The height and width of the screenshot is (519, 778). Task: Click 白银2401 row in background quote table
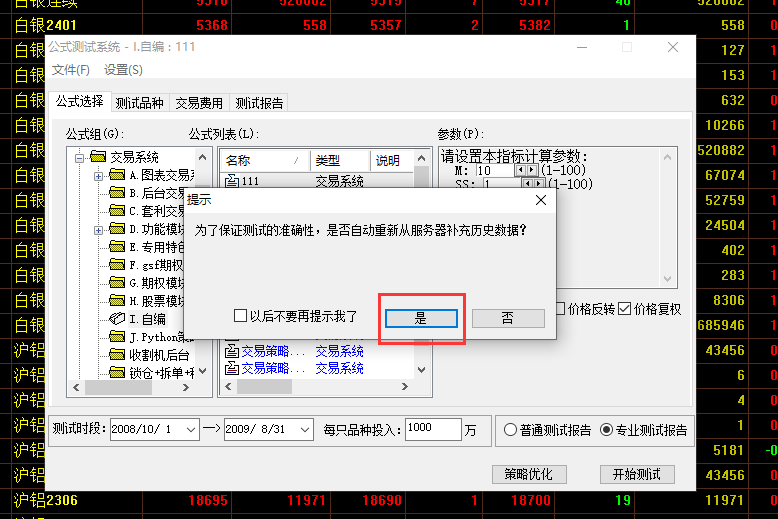coord(389,25)
